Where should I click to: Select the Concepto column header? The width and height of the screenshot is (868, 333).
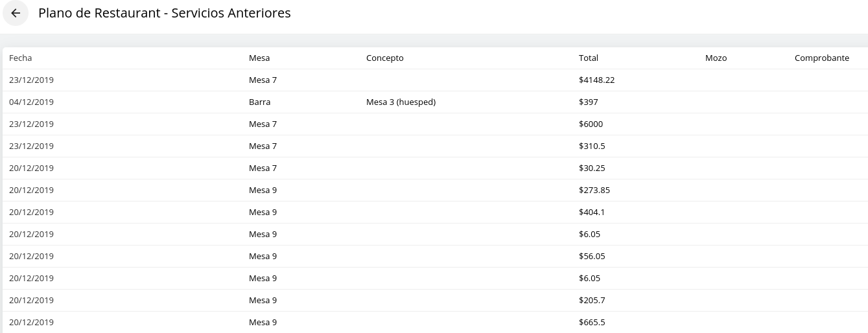[x=385, y=58]
